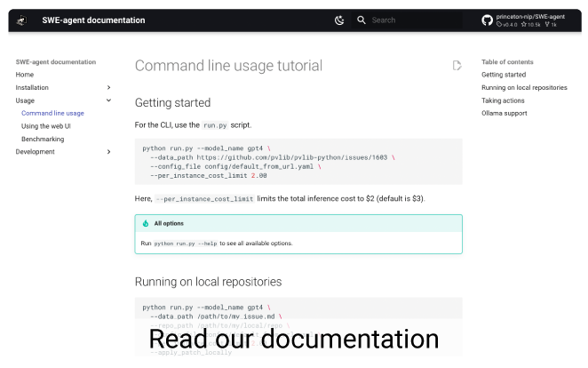Screen dimensions: 588x368
Task: Click the inline run.py code text
Action: pyautogui.click(x=215, y=125)
